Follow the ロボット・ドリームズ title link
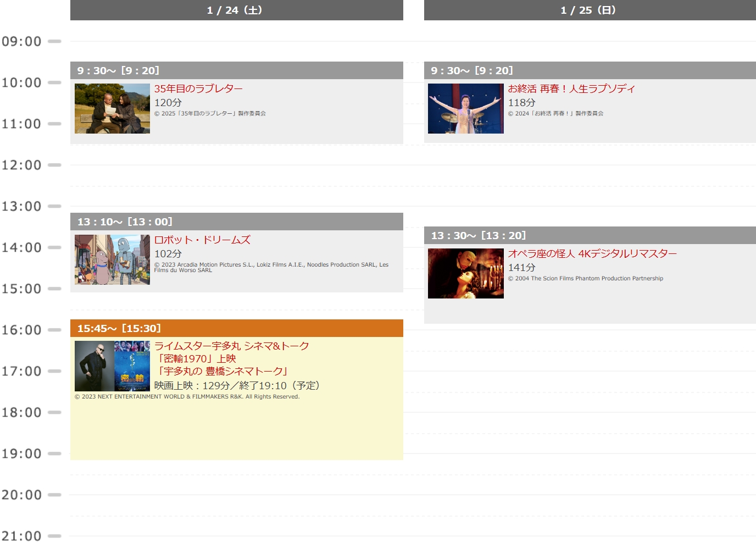 tap(202, 240)
